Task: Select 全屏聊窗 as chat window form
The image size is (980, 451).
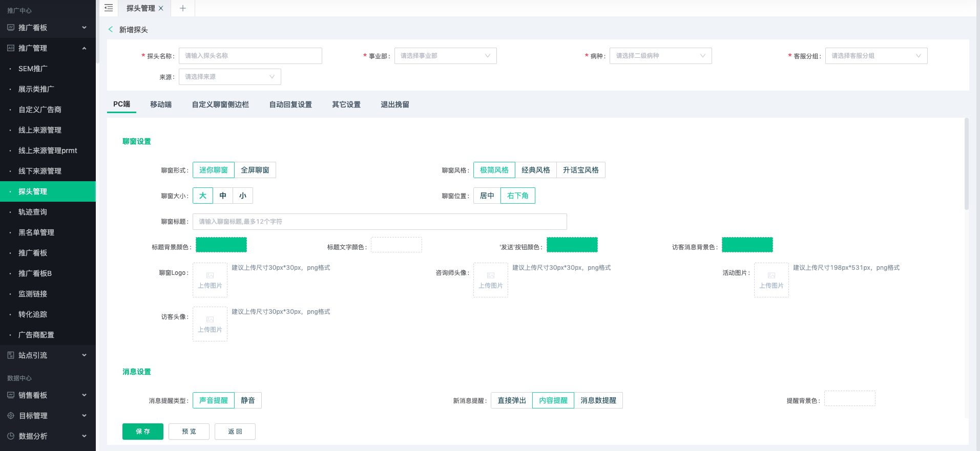Action: coord(255,170)
